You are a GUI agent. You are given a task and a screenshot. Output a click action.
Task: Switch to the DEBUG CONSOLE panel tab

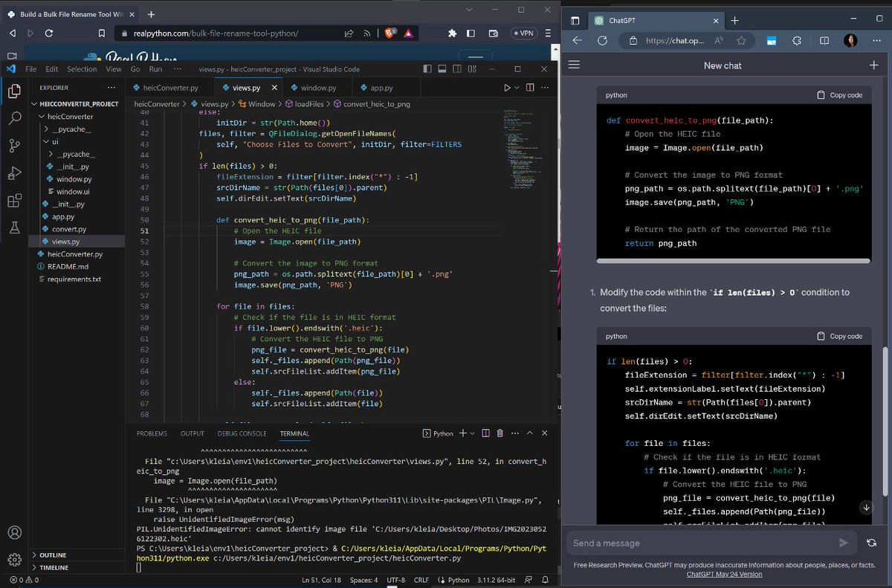242,433
